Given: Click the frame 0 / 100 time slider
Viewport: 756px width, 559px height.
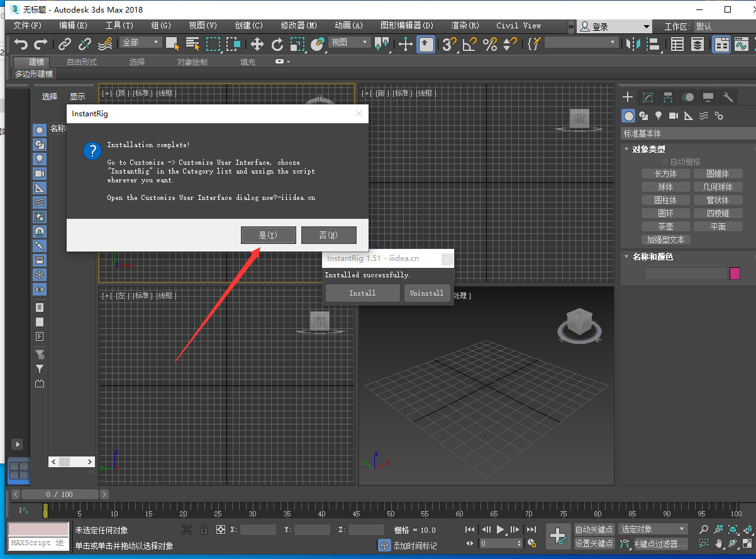Looking at the screenshot, I should pyautogui.click(x=60, y=494).
